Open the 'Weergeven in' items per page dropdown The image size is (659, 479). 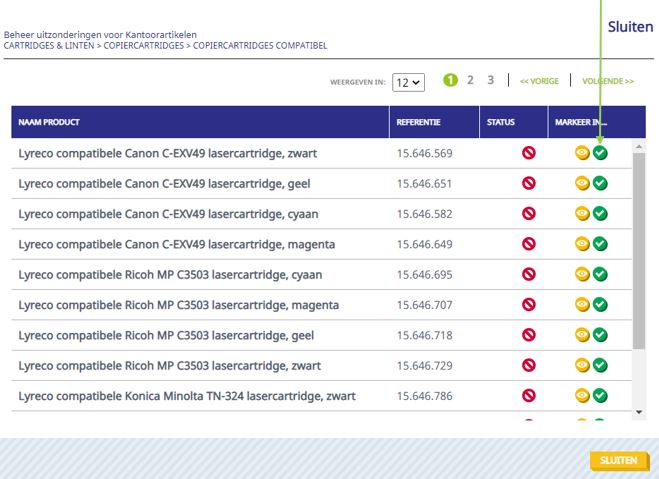tap(408, 81)
